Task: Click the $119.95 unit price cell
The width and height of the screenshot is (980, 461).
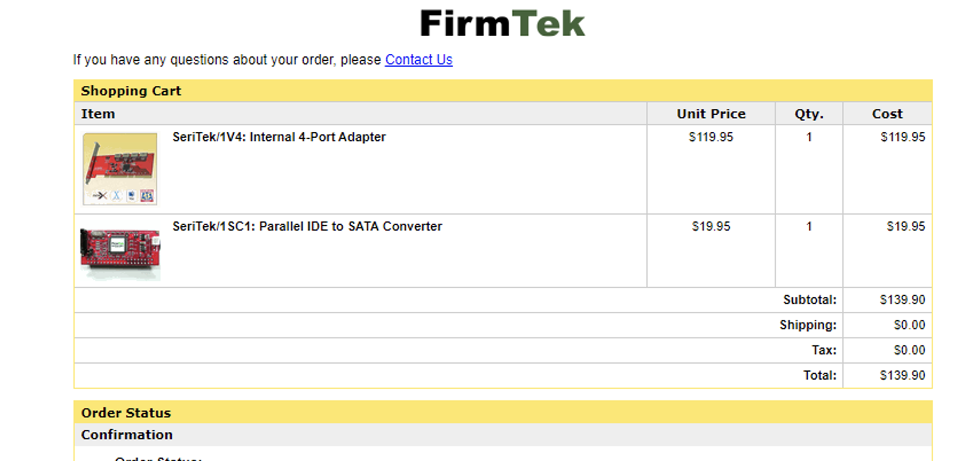Action: [x=711, y=137]
